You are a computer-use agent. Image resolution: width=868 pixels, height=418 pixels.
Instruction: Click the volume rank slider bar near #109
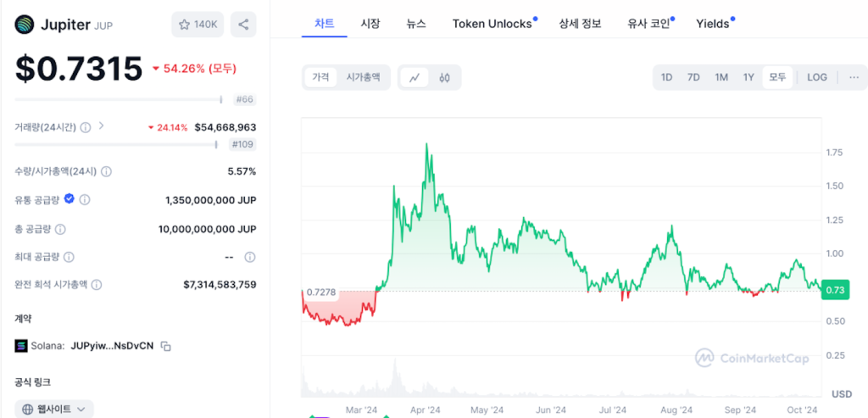[x=115, y=144]
